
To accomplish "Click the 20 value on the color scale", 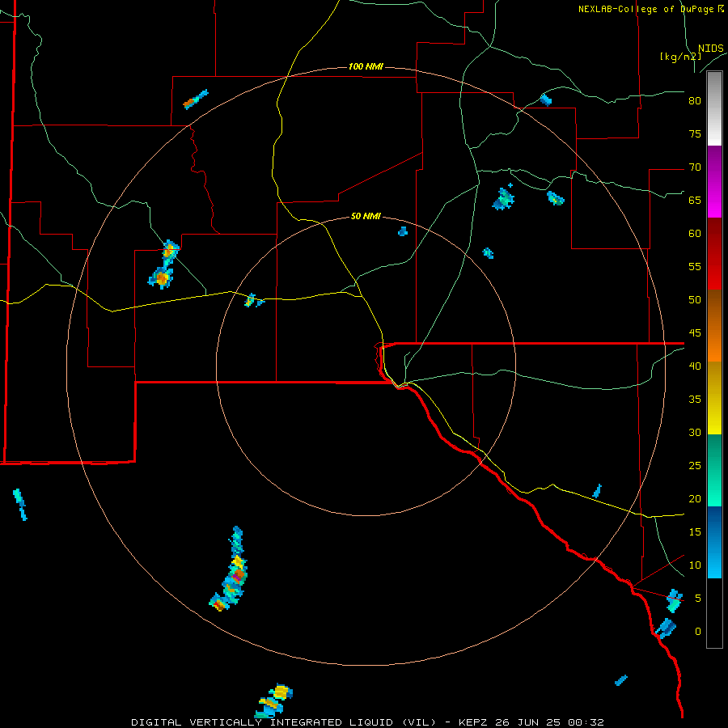I will 695,498.
